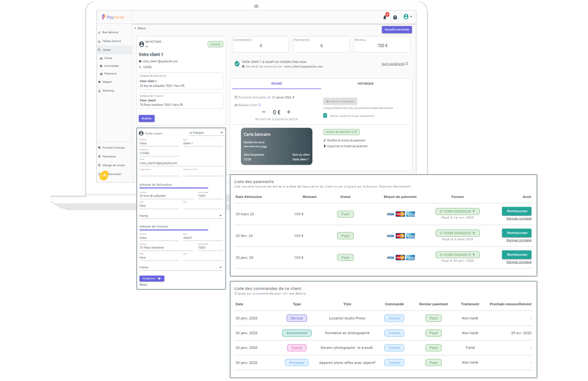Open the Français language dropdown
Viewport: 588px width, 381px height.
[206, 133]
